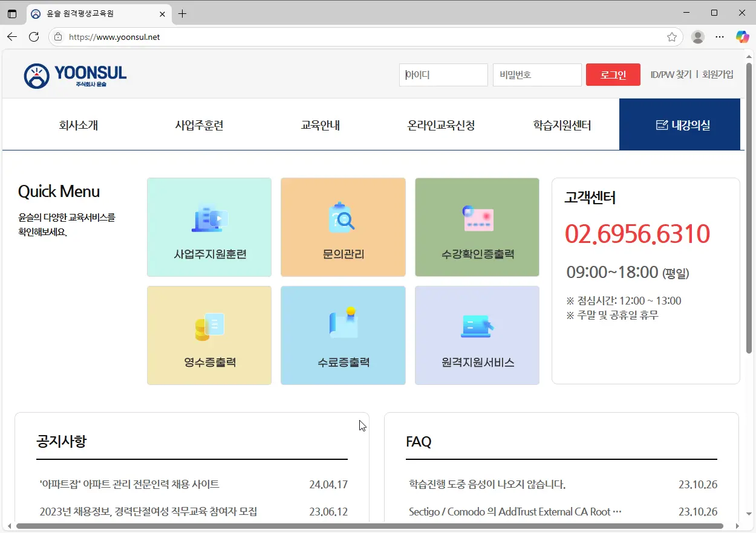Image resolution: width=756 pixels, height=533 pixels.
Task: Open 수강확인증출력 to print attendance certificate
Action: 477,227
